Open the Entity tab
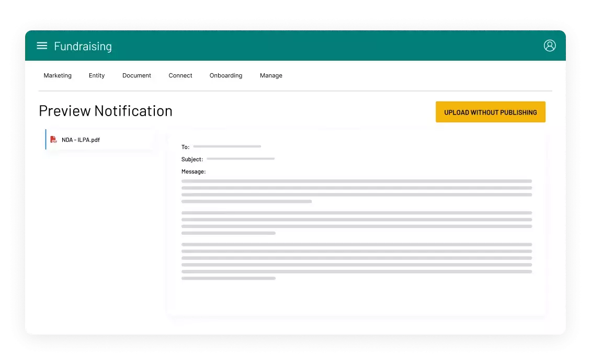The image size is (591, 364). click(97, 75)
